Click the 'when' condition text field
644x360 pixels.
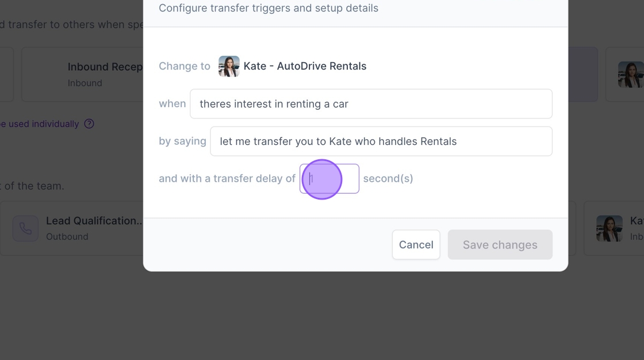click(x=371, y=104)
